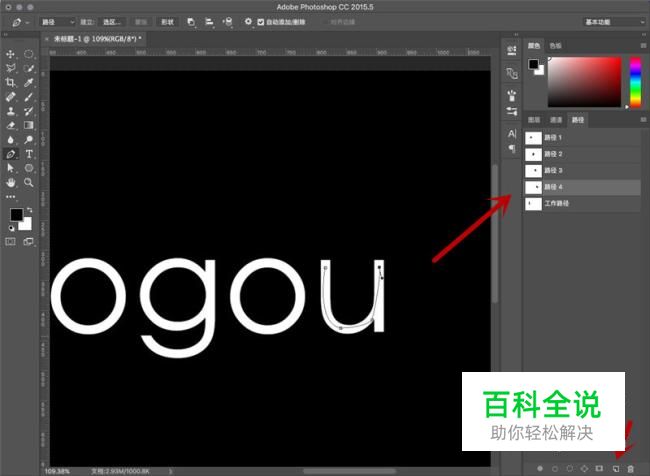The width and height of the screenshot is (650, 476).
Task: Reset default foreground and background colors
Action: click(x=12, y=228)
